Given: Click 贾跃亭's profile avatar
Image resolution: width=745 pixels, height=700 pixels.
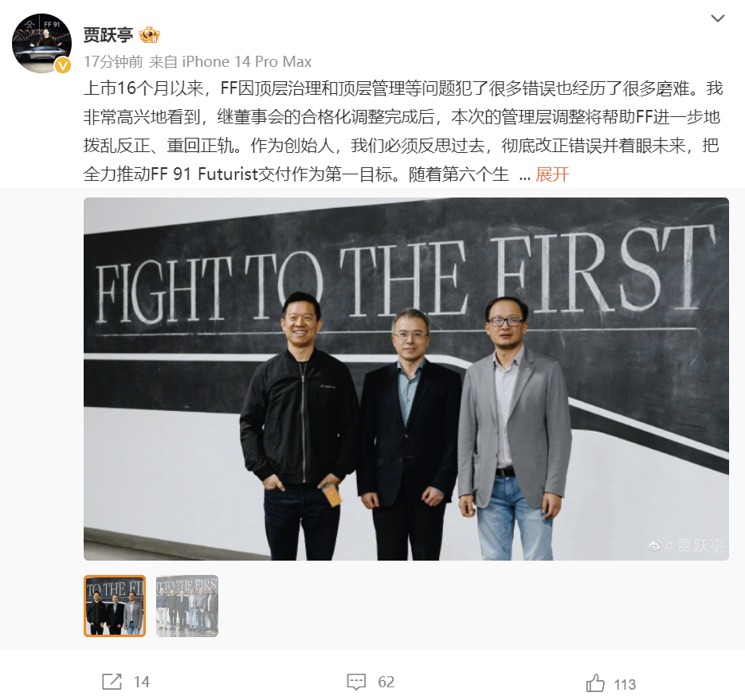Looking at the screenshot, I should (41, 43).
